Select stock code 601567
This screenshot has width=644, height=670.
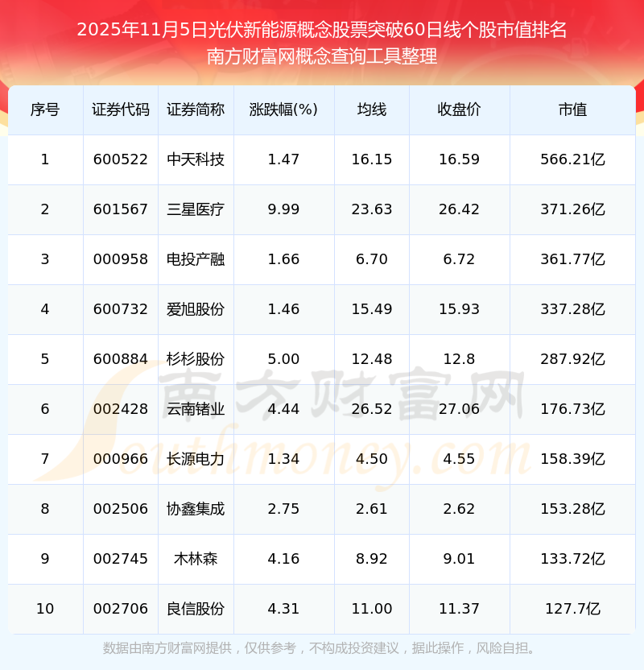tap(121, 209)
